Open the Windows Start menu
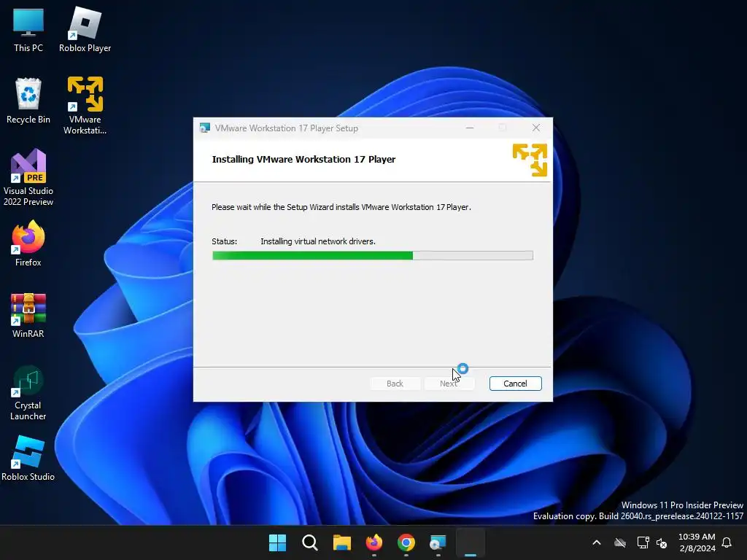The image size is (747, 560). tap(277, 542)
